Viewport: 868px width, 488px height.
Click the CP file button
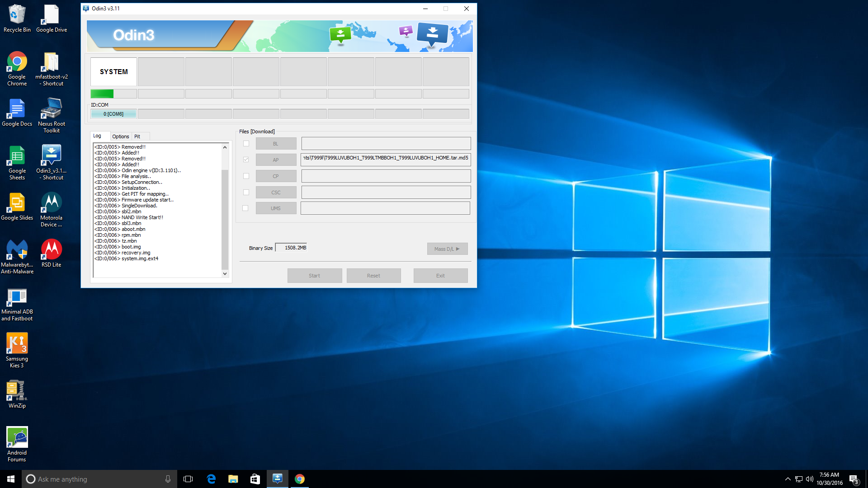(276, 176)
